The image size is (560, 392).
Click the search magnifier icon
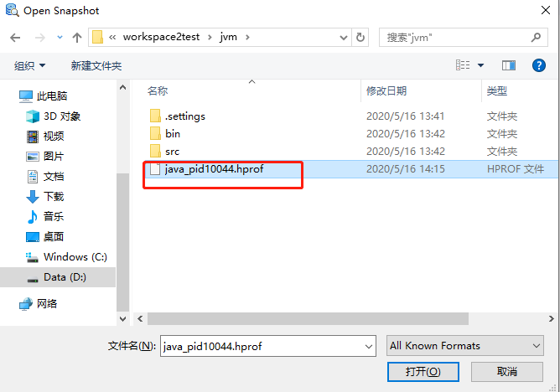(536, 37)
